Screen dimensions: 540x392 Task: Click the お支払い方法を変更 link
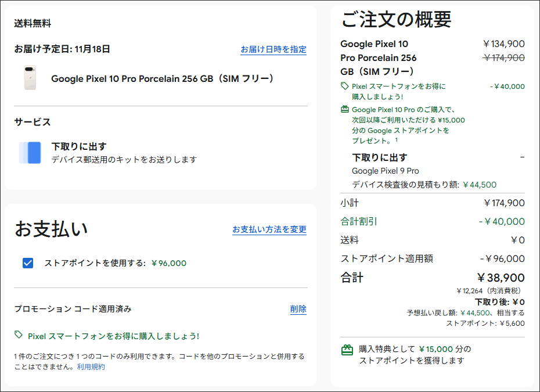tap(269, 229)
